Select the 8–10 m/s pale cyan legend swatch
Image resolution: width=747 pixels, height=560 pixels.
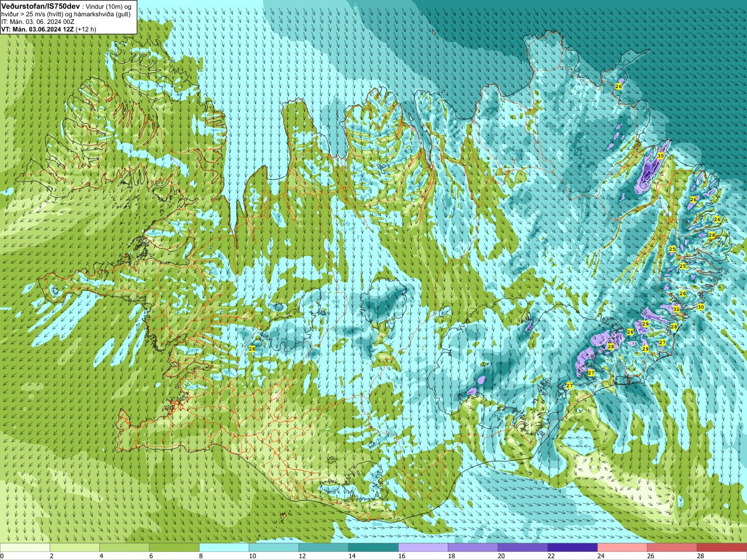tap(224, 547)
